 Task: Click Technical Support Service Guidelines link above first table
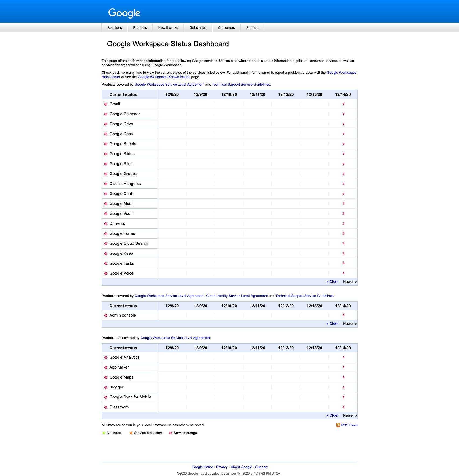pos(241,85)
